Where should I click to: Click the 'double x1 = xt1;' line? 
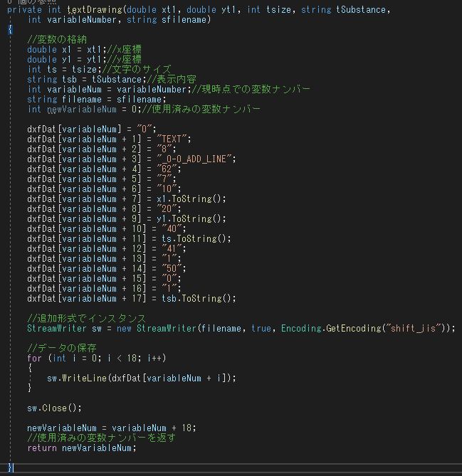(66, 50)
